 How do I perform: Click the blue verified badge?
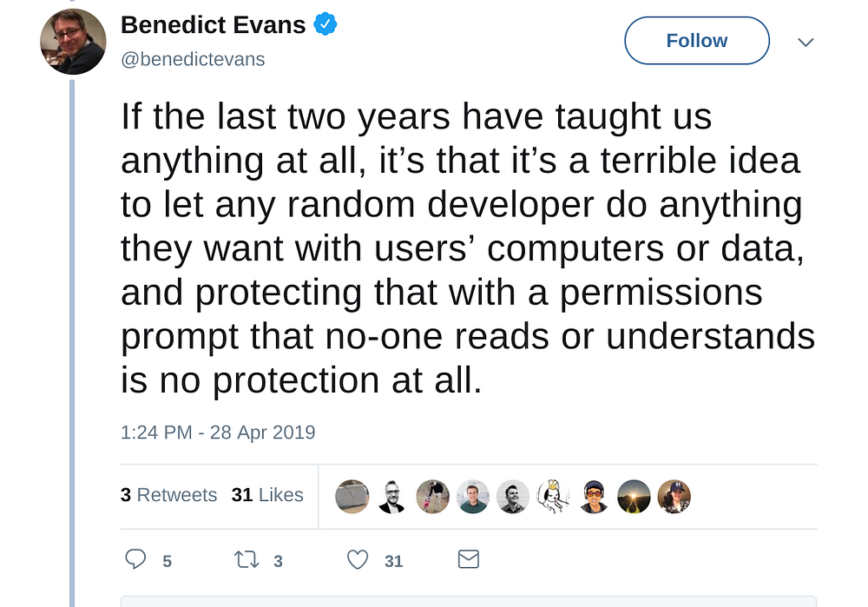[325, 24]
